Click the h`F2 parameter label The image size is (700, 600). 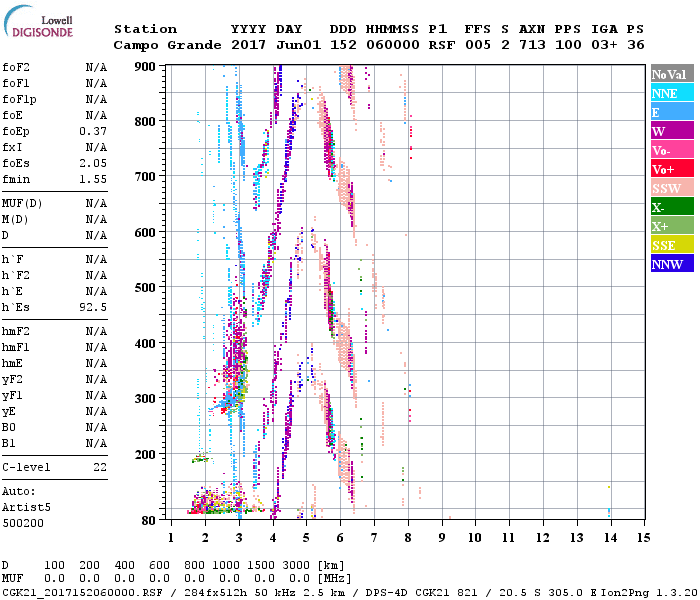[x=16, y=275]
